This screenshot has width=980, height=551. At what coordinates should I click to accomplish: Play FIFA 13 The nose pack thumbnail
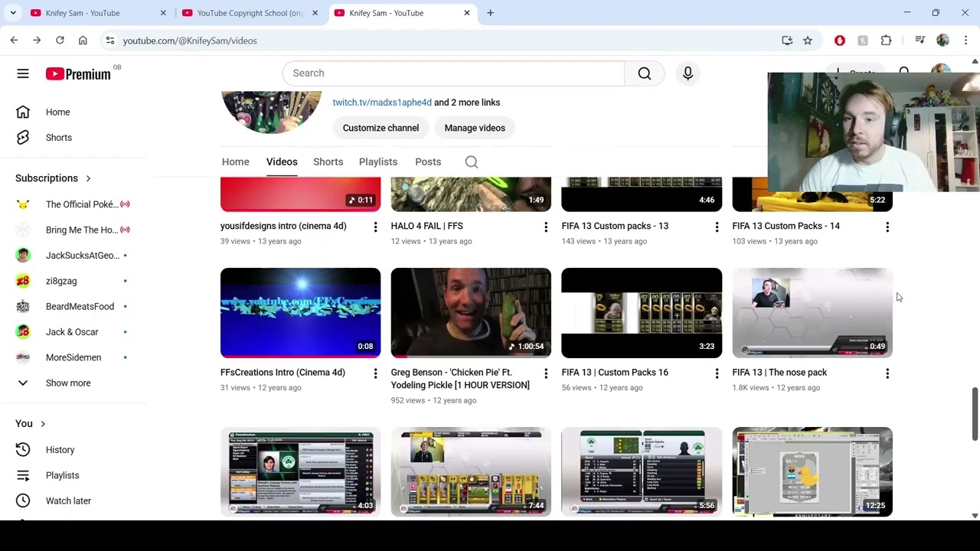(812, 313)
